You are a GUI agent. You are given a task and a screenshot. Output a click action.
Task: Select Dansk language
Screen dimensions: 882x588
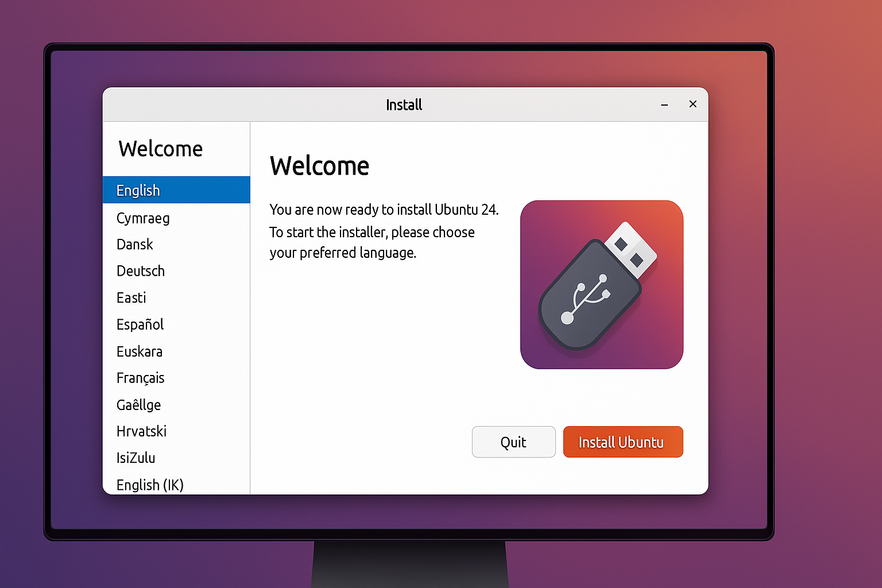[x=176, y=245]
